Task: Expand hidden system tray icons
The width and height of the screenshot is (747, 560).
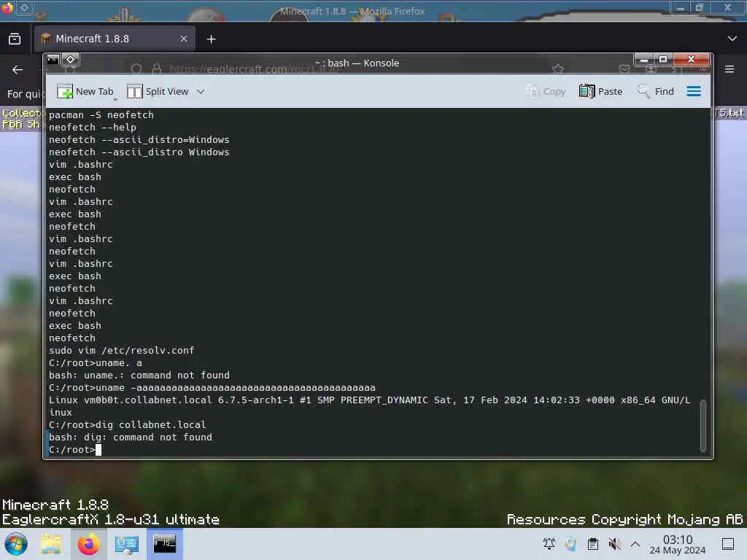Action: (635, 544)
